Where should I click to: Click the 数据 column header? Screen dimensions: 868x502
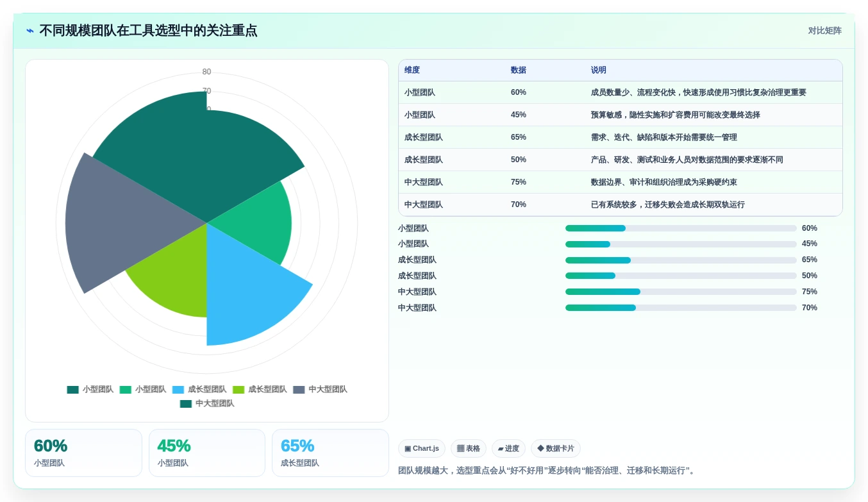[518, 70]
